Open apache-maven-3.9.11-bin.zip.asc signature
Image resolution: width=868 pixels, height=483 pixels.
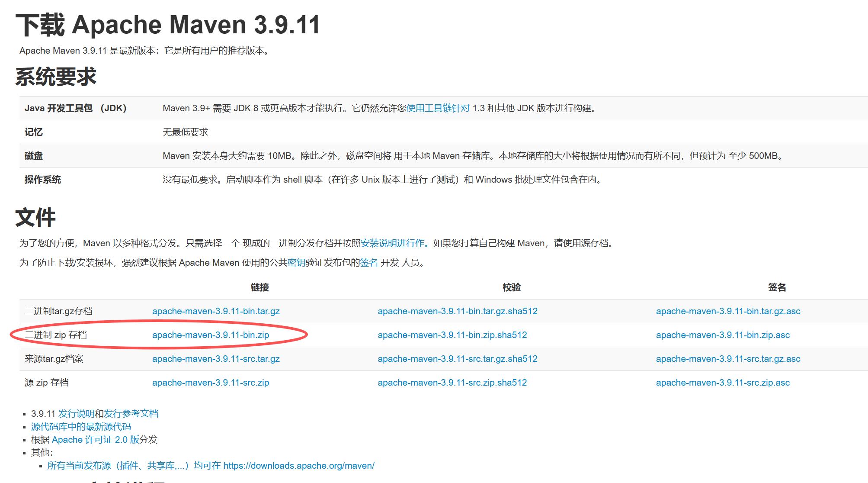click(x=723, y=335)
